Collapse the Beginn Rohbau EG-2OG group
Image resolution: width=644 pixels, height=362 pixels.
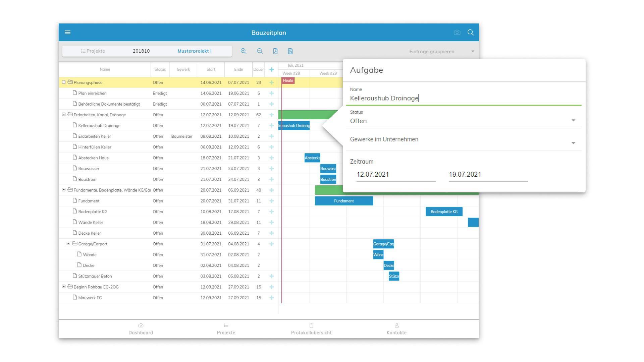[64, 287]
